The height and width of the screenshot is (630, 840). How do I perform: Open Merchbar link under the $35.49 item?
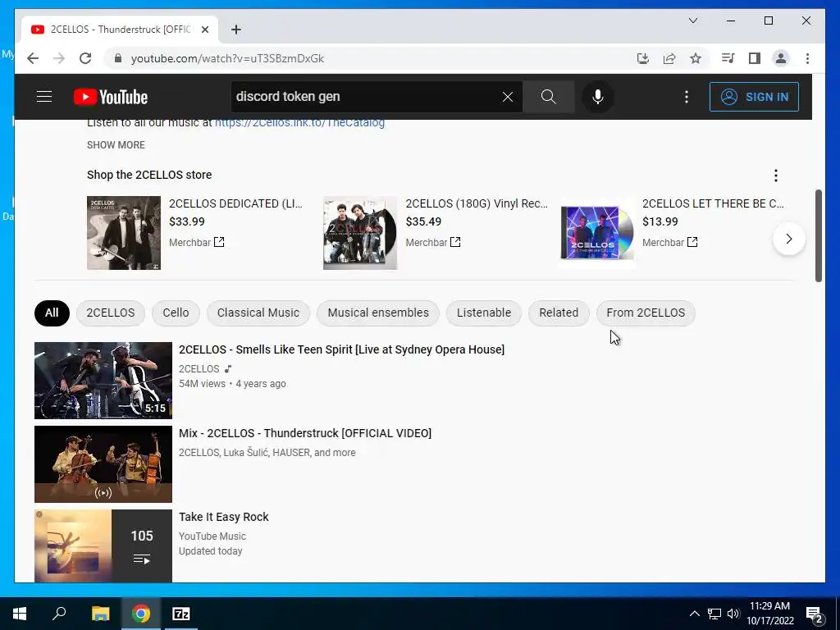[433, 243]
